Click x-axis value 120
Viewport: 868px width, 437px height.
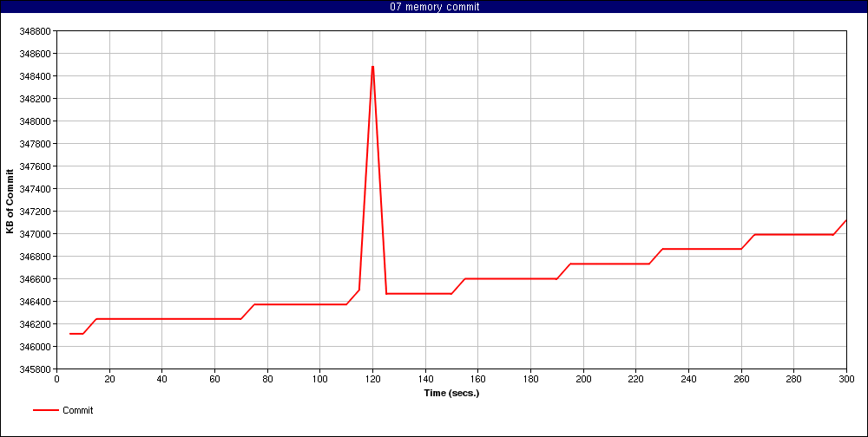click(372, 379)
